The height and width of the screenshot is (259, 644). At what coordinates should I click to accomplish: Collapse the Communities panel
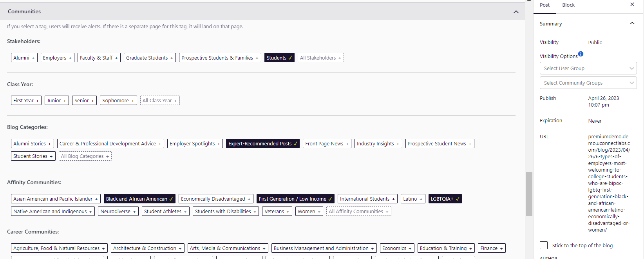[x=516, y=12]
